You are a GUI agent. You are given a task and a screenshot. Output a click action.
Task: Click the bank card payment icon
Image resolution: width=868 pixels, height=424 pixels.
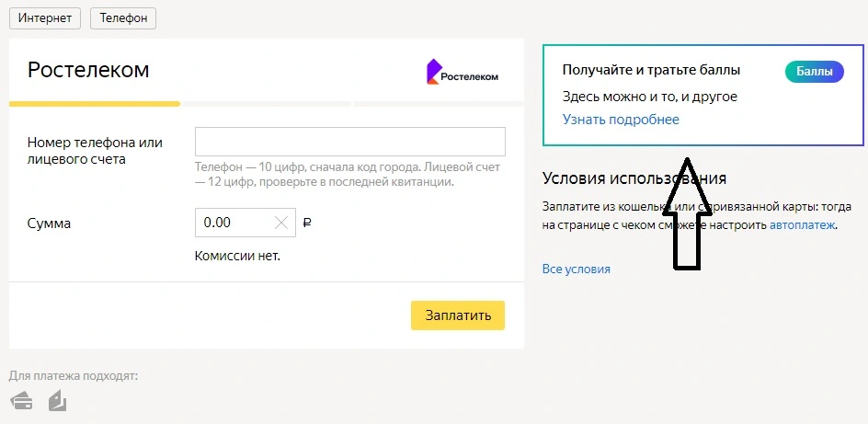(21, 401)
